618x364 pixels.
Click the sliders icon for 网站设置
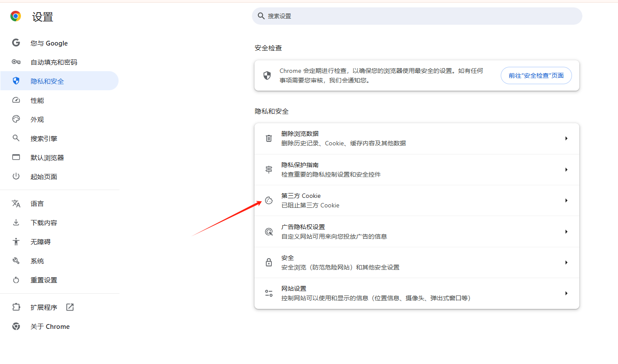(269, 293)
